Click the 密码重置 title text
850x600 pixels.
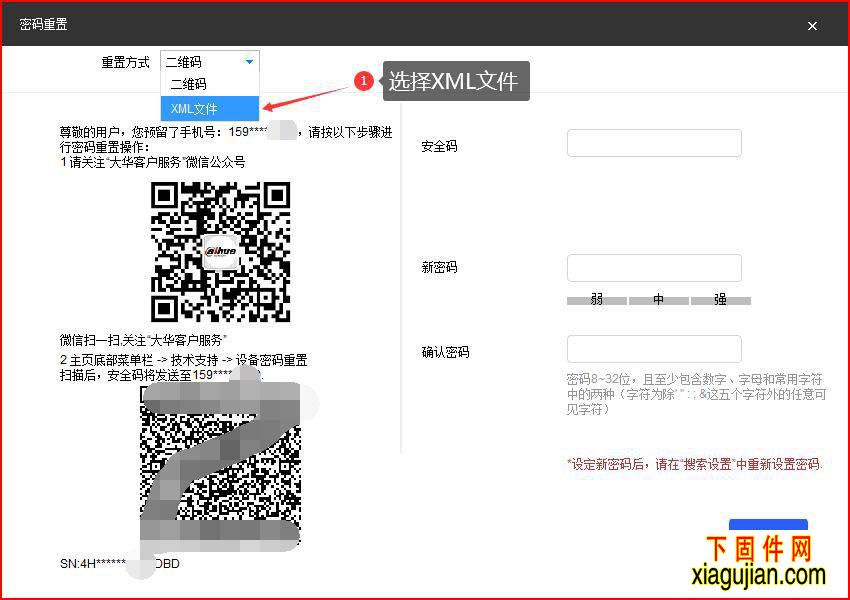pyautogui.click(x=43, y=24)
